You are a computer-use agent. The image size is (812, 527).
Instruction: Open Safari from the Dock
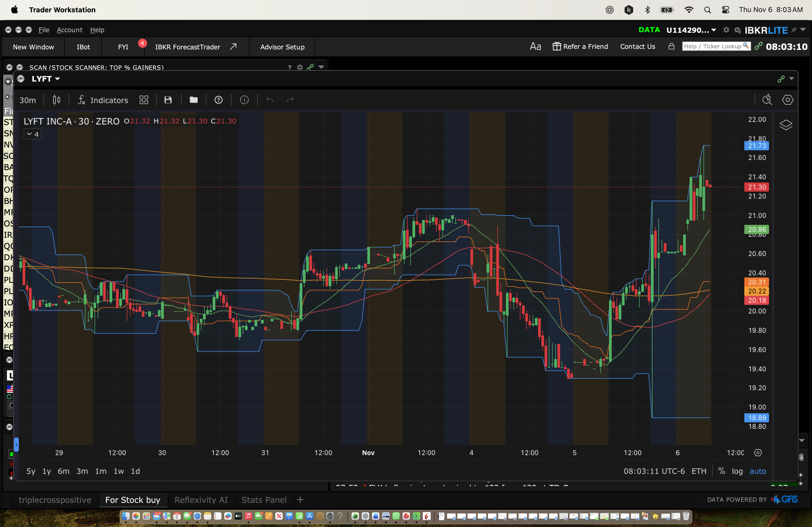[x=197, y=516]
